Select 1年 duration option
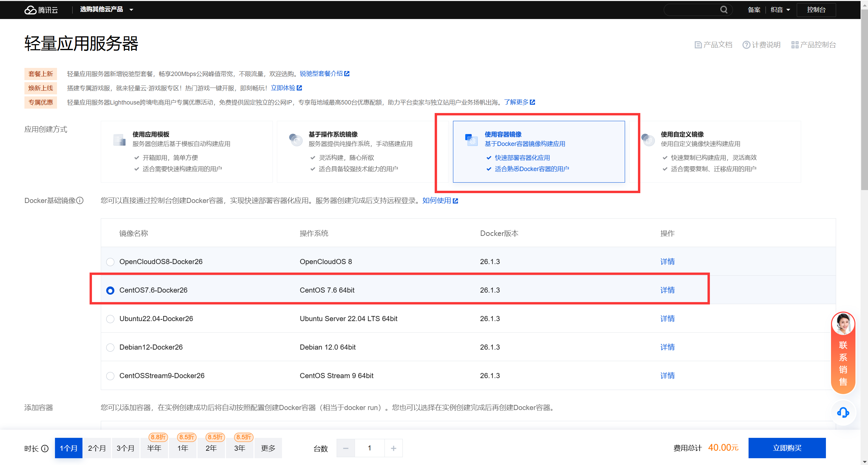 (183, 448)
